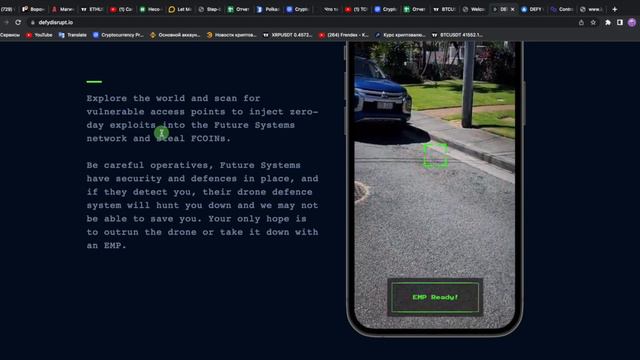Switch to the DEFY tab
This screenshot has width=640, height=360.
[532, 9]
